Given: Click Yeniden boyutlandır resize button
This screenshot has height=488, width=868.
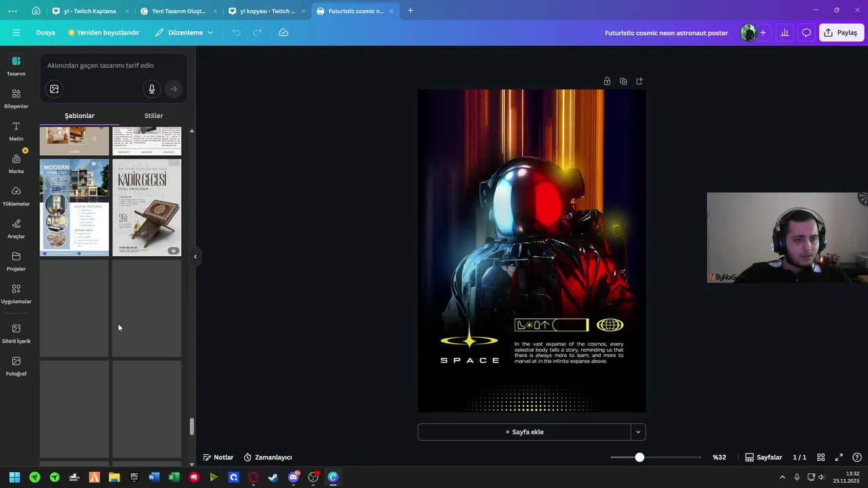Looking at the screenshot, I should (103, 33).
